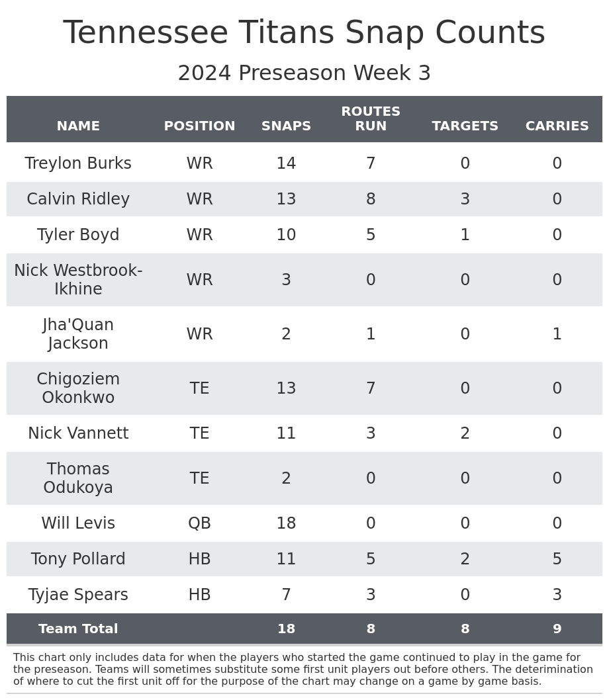Select Calvin Ridley's name in the table
The width and height of the screenshot is (609, 700).
[78, 200]
